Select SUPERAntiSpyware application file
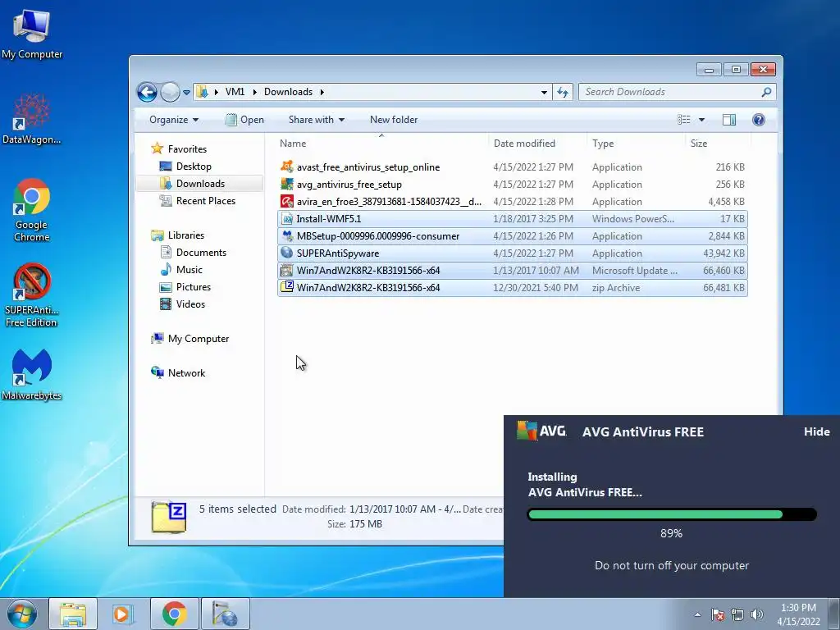Viewport: 840px width, 630px height. tap(513, 253)
